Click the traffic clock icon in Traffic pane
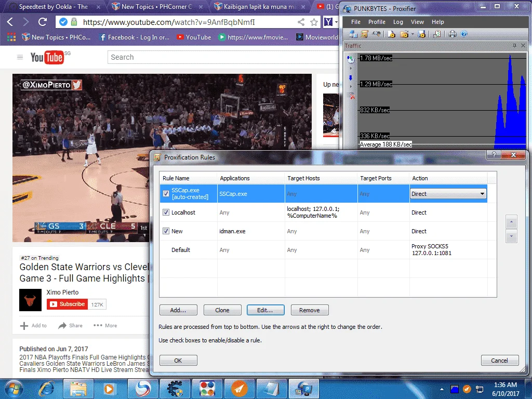Image resolution: width=532 pixels, height=399 pixels. tap(351, 60)
